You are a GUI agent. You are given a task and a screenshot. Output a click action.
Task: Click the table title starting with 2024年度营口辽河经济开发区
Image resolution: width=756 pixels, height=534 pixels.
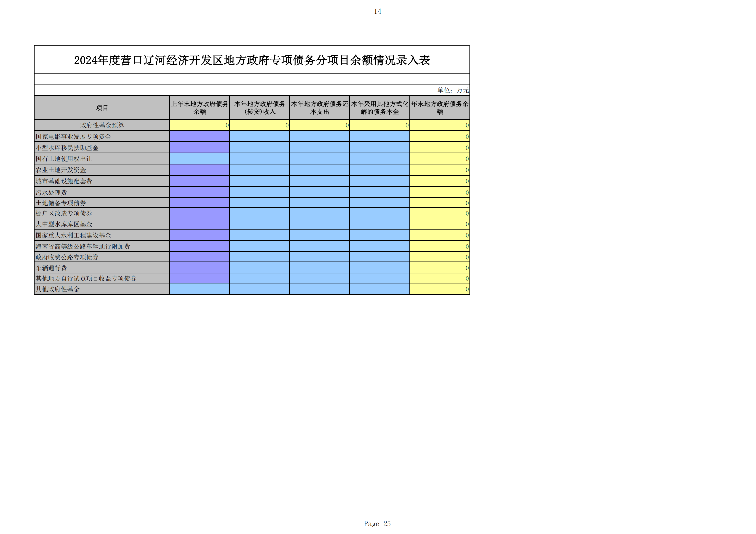point(252,60)
